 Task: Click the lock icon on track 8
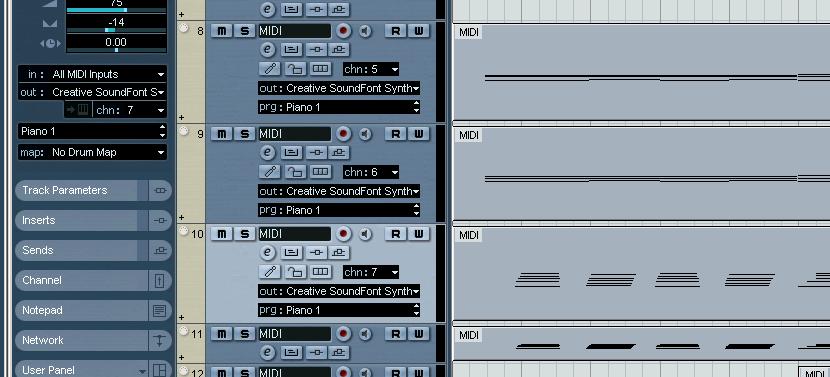click(295, 69)
